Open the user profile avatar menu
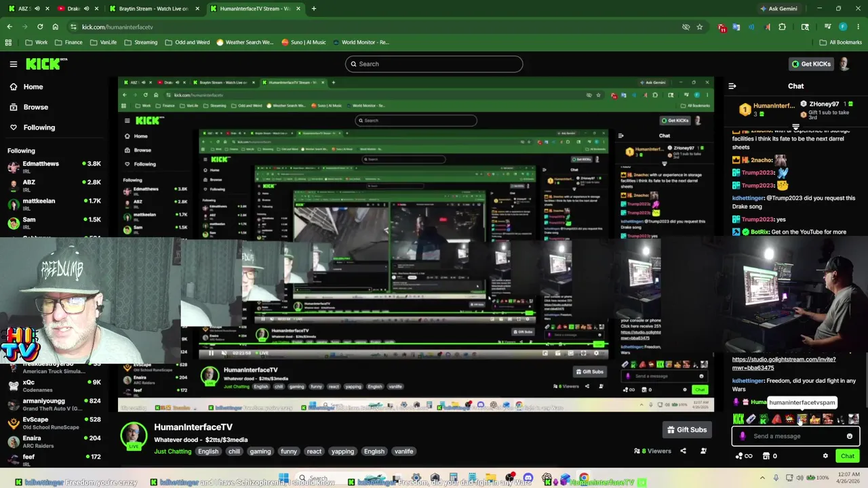The image size is (868, 488). coord(844,64)
